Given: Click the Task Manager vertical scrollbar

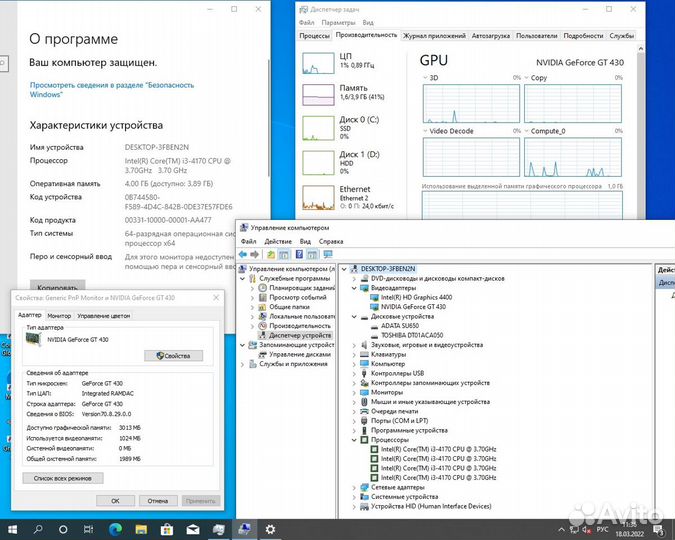Looking at the screenshot, I should pos(640,131).
